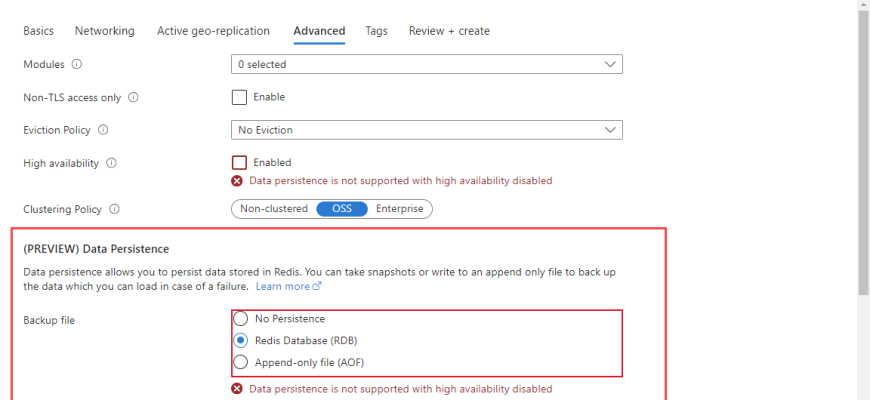Viewport: 870px width, 400px height.
Task: Enable the Non-TLS access only checkbox
Action: pos(239,97)
